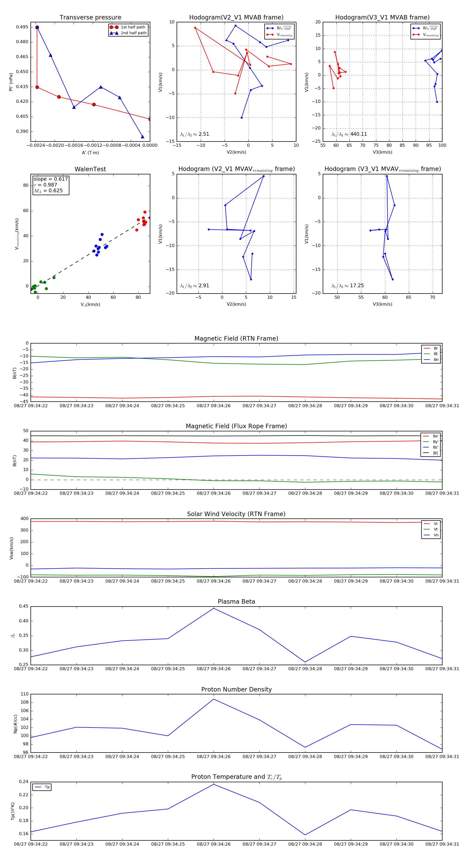Select the "Vn" legend entry
This screenshot has width=473, height=868.
tap(431, 535)
